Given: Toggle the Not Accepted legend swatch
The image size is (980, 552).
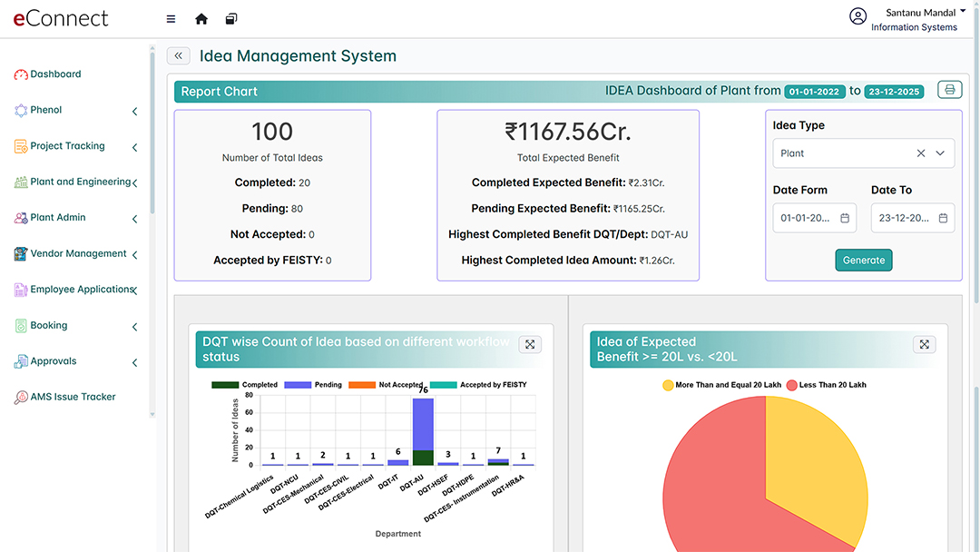Looking at the screenshot, I should click(x=362, y=384).
